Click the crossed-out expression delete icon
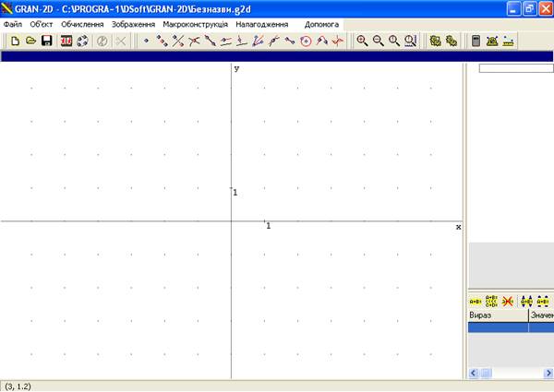Screen dimensions: 554x392 click(x=508, y=302)
